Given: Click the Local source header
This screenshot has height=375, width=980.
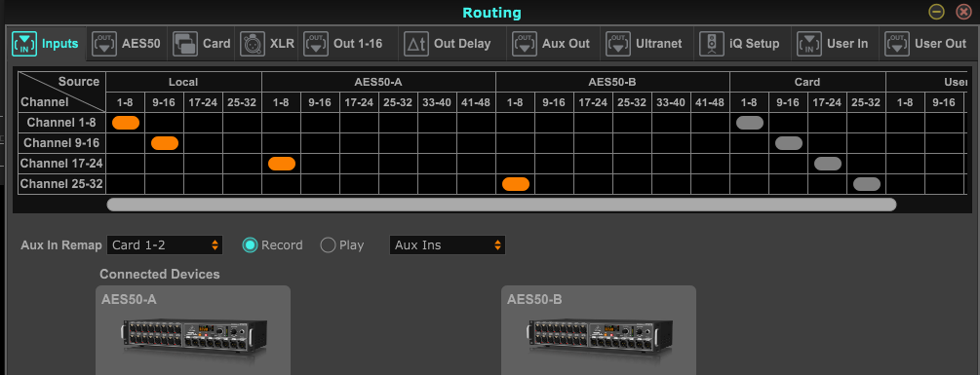Looking at the screenshot, I should [183, 82].
